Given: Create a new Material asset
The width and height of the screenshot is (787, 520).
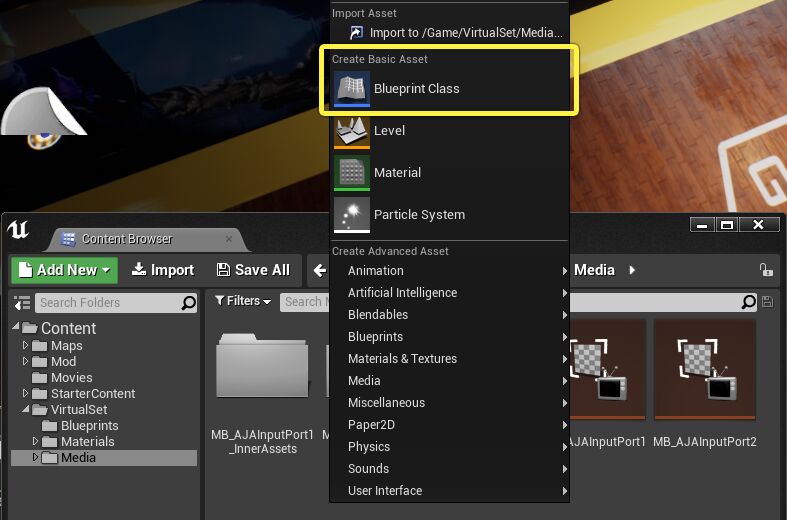Looking at the screenshot, I should (449, 173).
